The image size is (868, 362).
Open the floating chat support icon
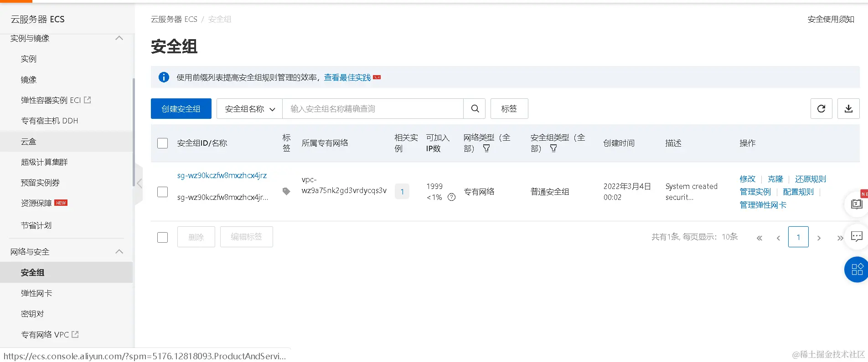(x=857, y=236)
